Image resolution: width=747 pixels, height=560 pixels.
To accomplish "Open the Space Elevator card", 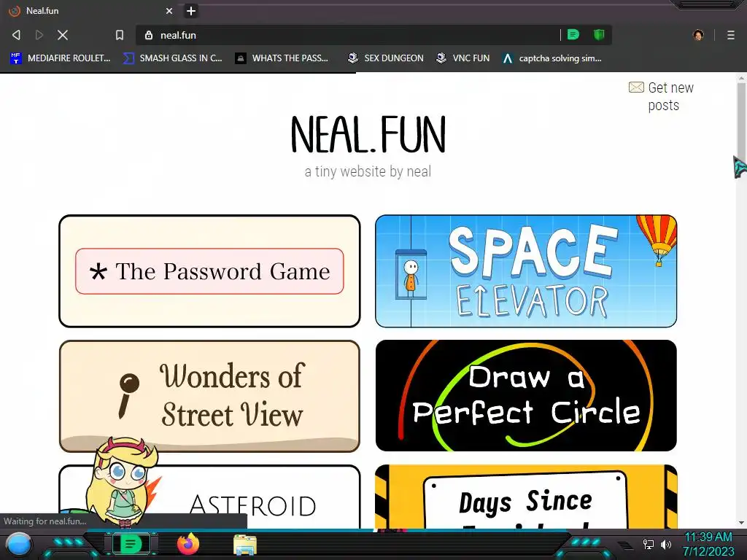I will click(526, 271).
